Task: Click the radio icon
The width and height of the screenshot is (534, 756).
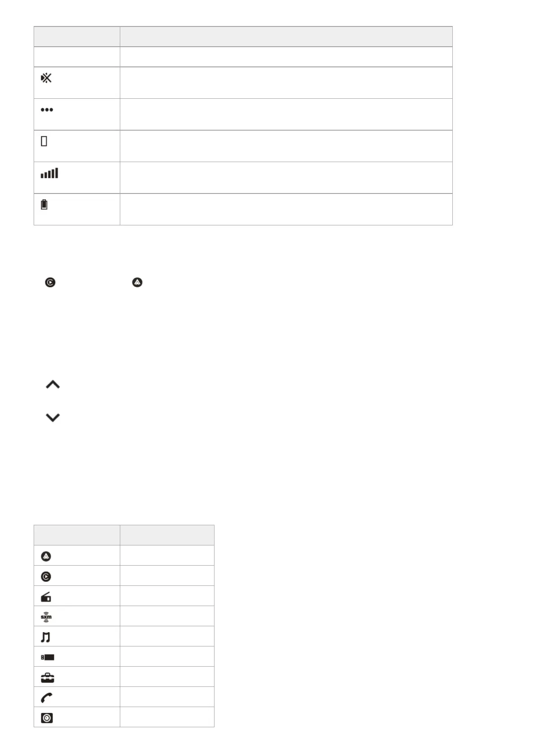Action: click(x=46, y=597)
